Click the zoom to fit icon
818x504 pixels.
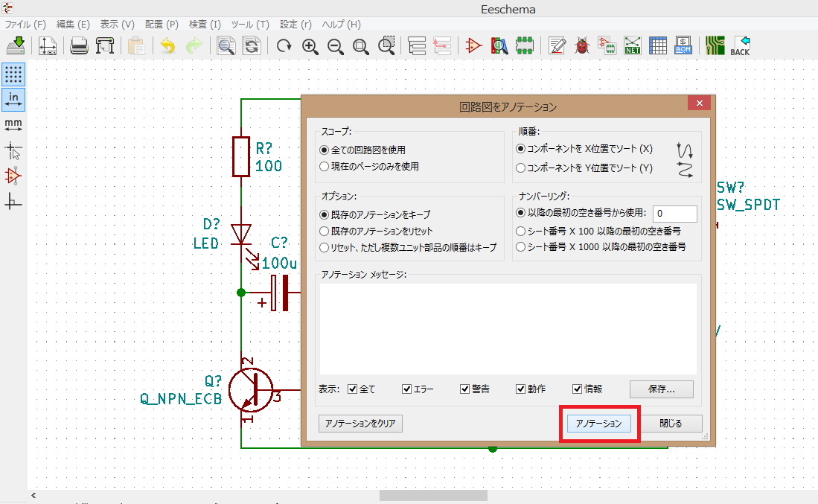pos(360,46)
